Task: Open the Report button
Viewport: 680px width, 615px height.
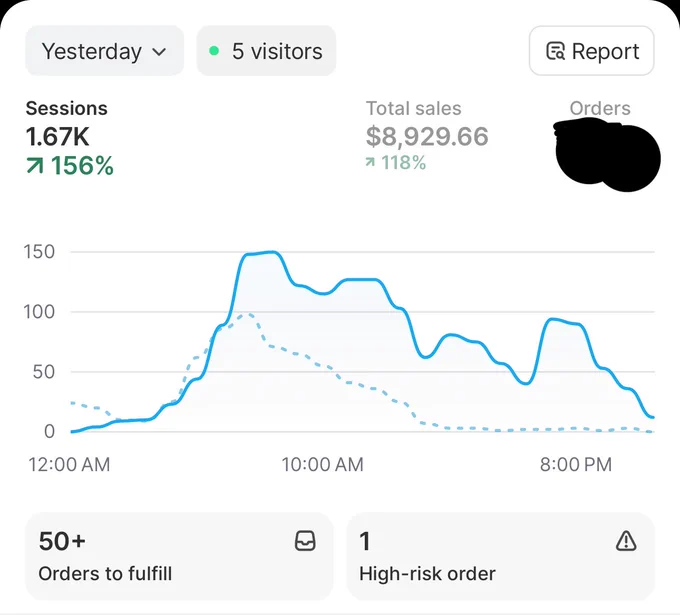Action: point(592,51)
